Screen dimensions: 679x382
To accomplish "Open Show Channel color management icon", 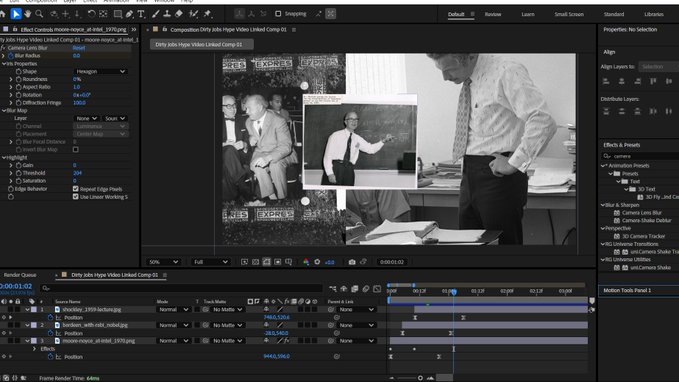I will pyautogui.click(x=306, y=262).
